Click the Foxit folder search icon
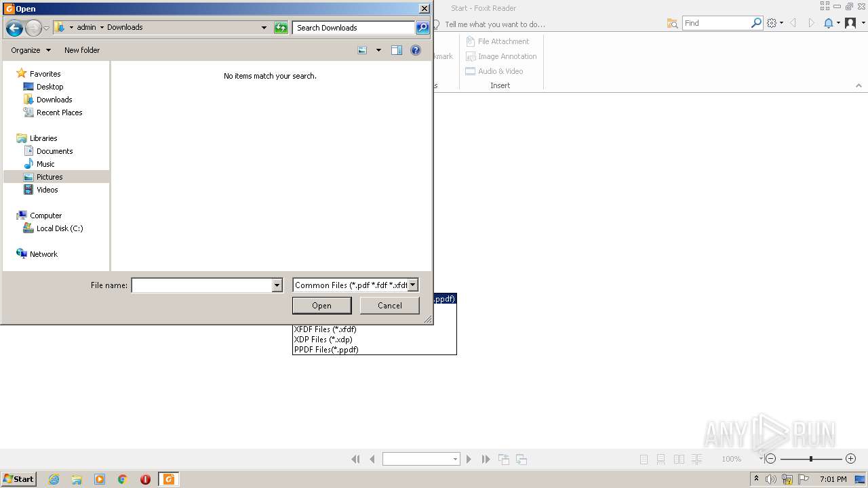 672,23
